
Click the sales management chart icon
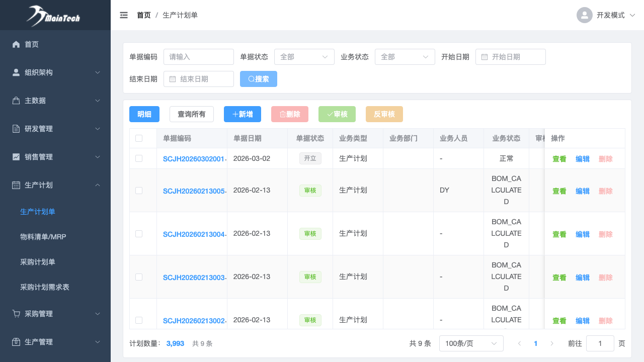click(16, 157)
